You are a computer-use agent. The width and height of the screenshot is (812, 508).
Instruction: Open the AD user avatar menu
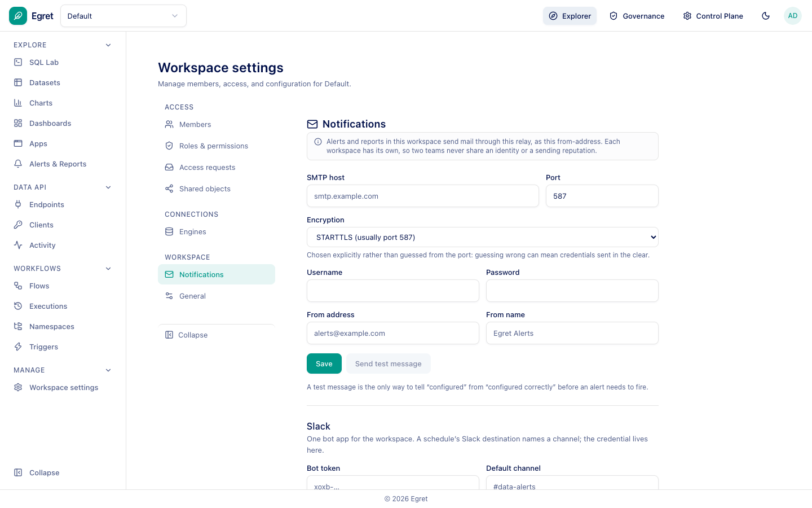(793, 16)
